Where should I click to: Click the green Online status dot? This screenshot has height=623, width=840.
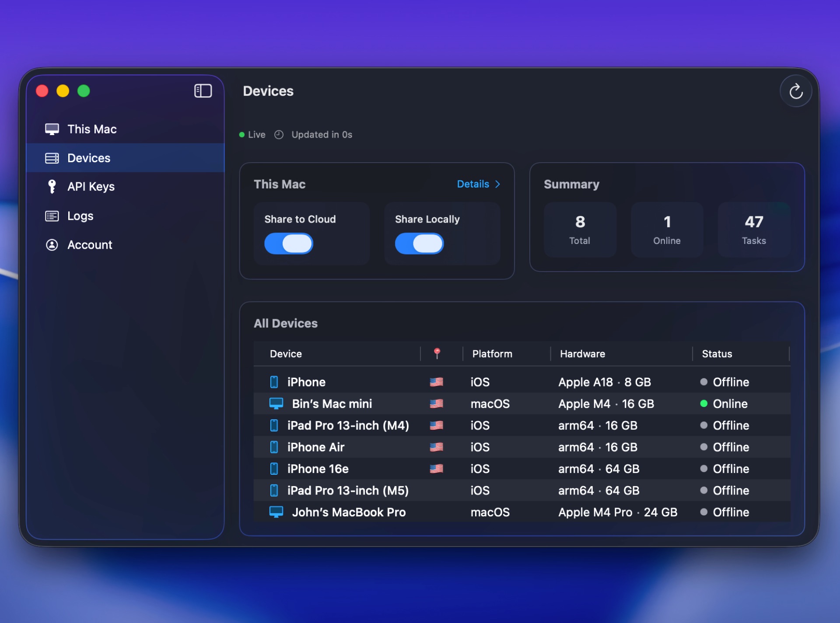(704, 404)
